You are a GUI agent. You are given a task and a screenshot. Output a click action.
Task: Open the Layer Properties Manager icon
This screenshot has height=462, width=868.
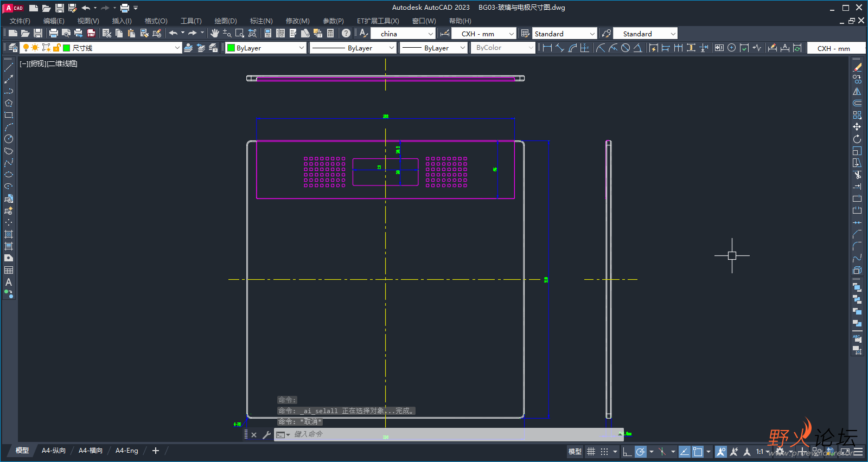13,48
